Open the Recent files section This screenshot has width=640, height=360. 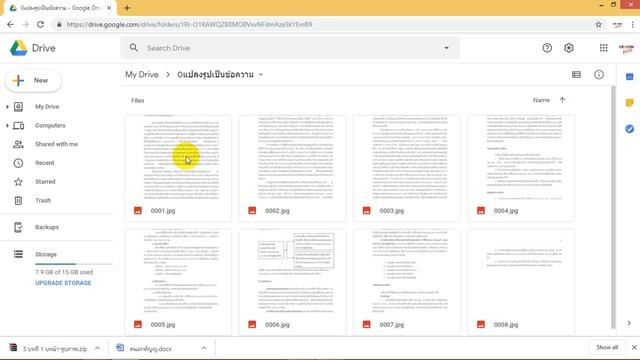pos(44,163)
